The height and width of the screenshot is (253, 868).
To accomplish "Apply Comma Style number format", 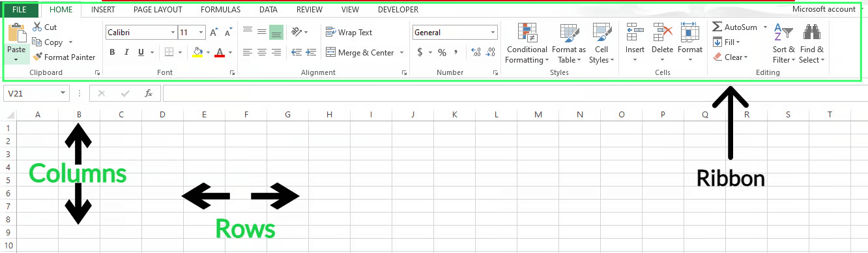I will (456, 52).
